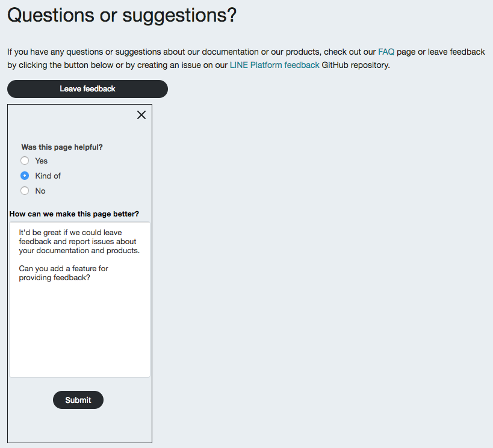Image resolution: width=493 pixels, height=448 pixels.
Task: Select the "No" radio button
Action: pos(24,191)
